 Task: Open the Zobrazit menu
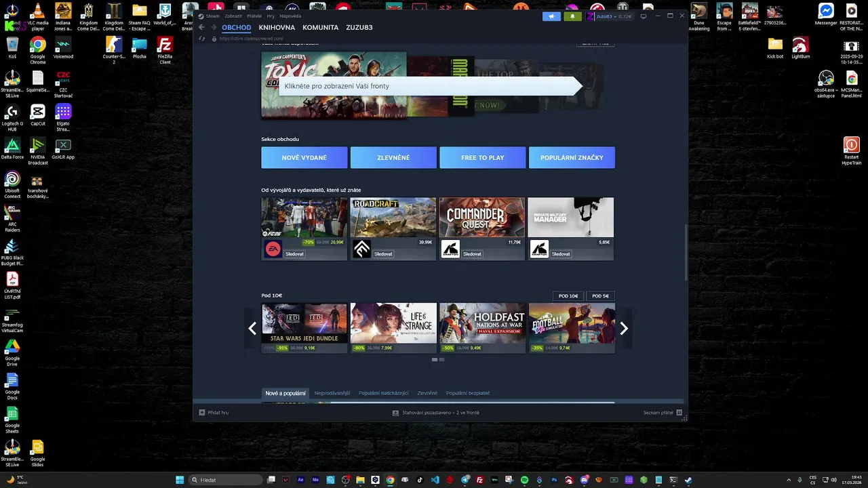click(x=233, y=16)
